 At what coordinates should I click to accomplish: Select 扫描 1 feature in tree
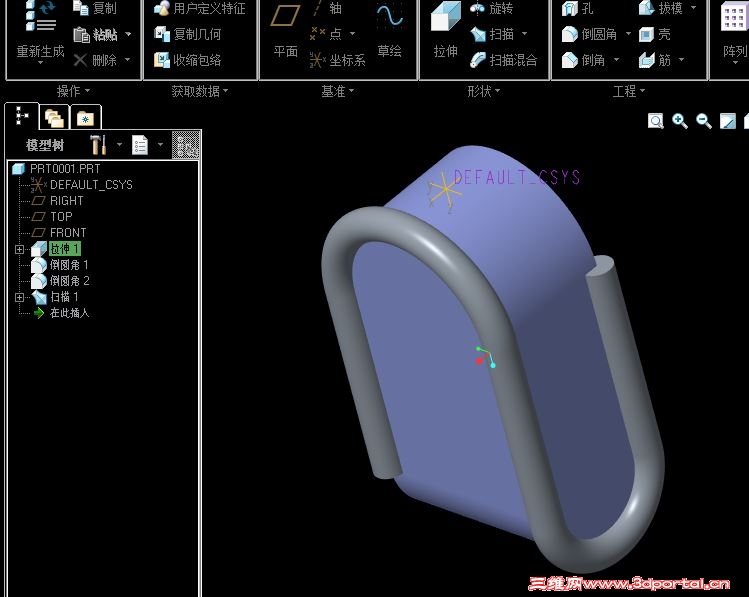(55, 297)
